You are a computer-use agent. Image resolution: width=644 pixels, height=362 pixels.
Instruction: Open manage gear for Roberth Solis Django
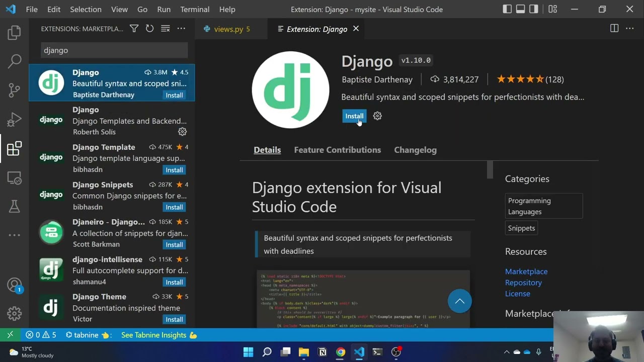182,132
